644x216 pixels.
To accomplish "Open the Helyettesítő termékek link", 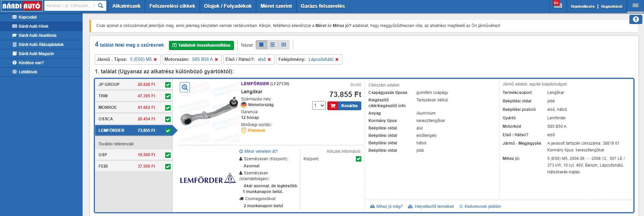I will click(431, 207).
